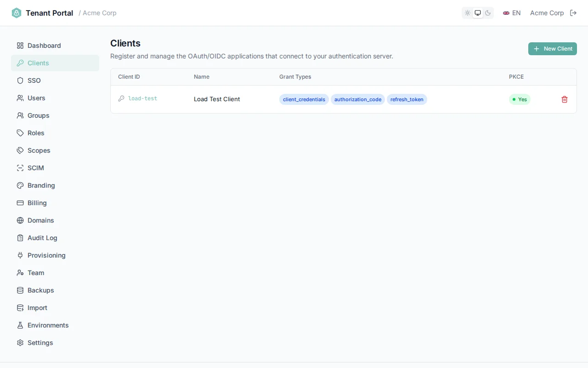Screen dimensions: 588x368
Task: Click the Name column header
Action: point(202,77)
